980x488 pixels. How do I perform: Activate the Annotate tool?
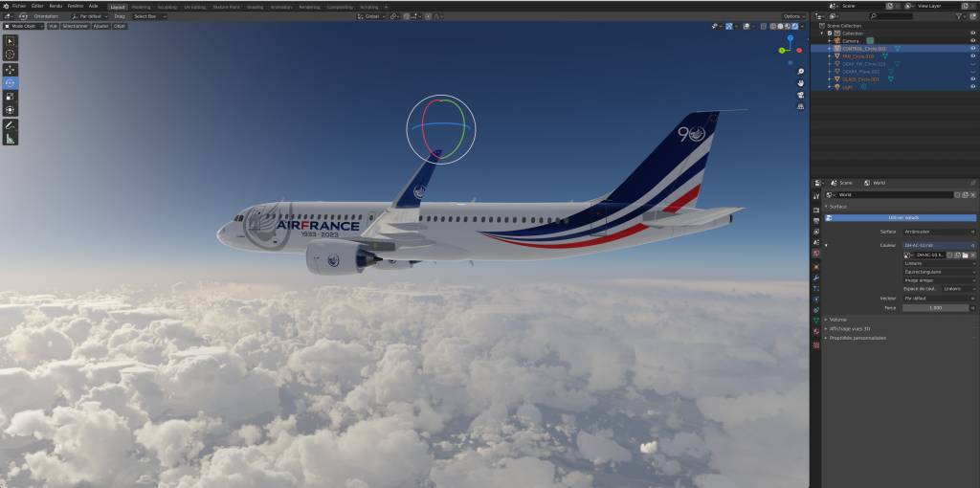pyautogui.click(x=10, y=125)
